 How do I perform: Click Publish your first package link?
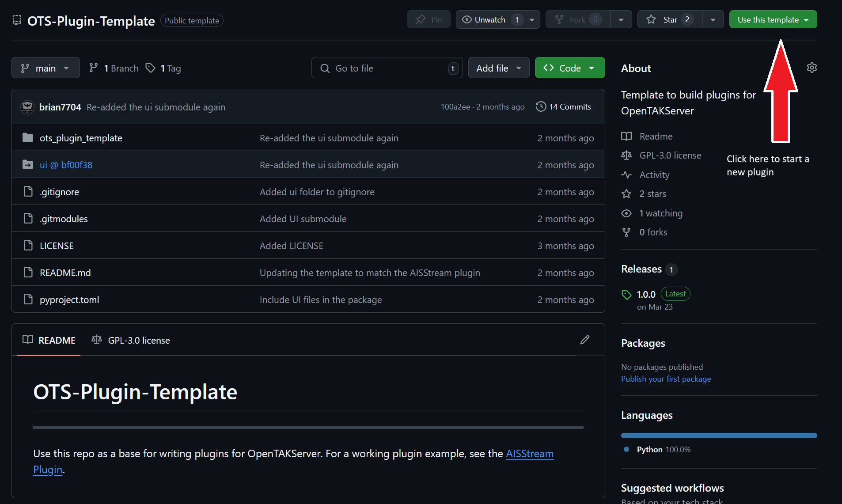666,379
